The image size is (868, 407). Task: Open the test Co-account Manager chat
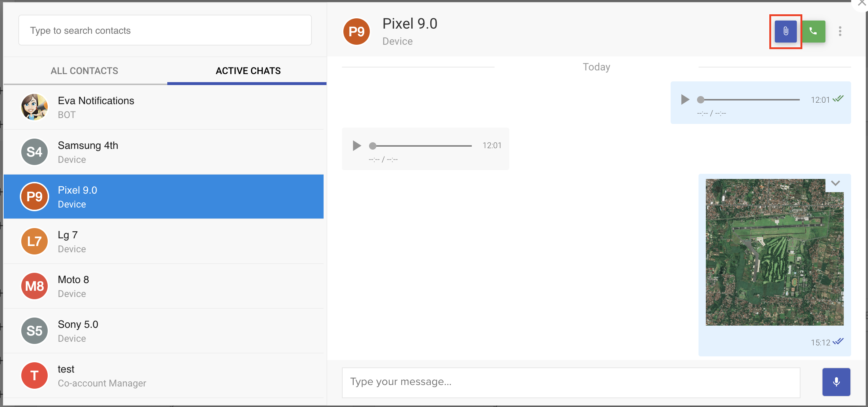(164, 375)
